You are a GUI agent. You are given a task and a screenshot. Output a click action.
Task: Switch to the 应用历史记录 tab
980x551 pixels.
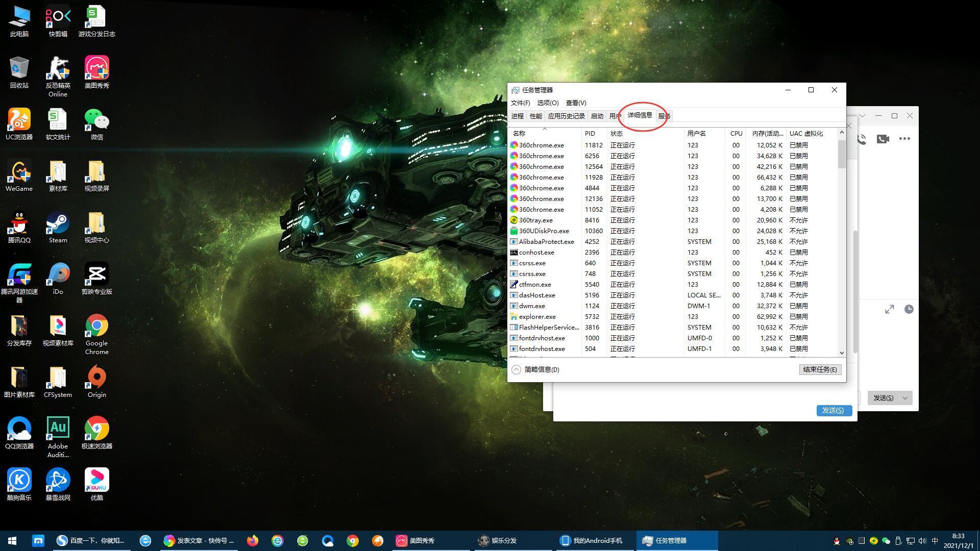pos(566,116)
